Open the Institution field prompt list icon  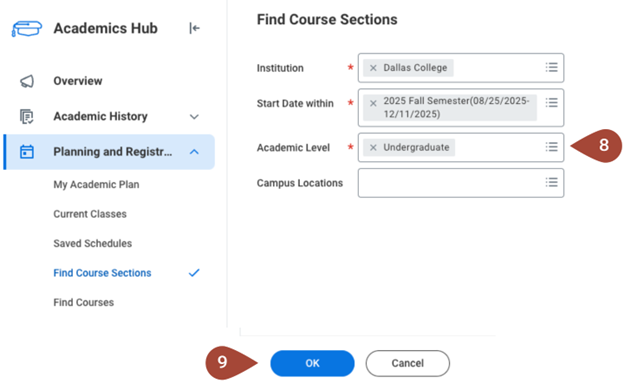pos(551,67)
